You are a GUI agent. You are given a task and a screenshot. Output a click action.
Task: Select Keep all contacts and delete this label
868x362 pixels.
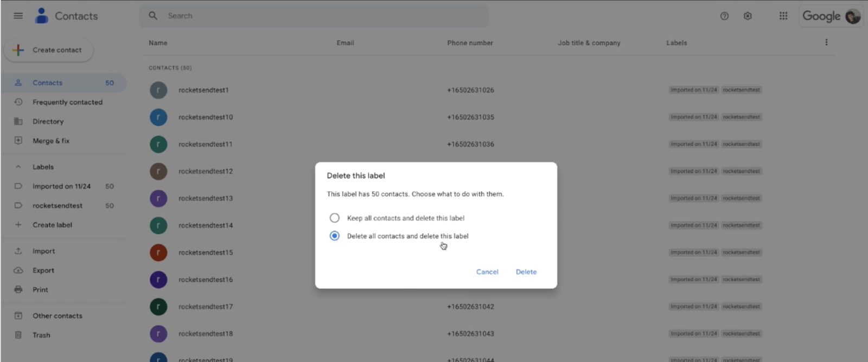coord(335,218)
